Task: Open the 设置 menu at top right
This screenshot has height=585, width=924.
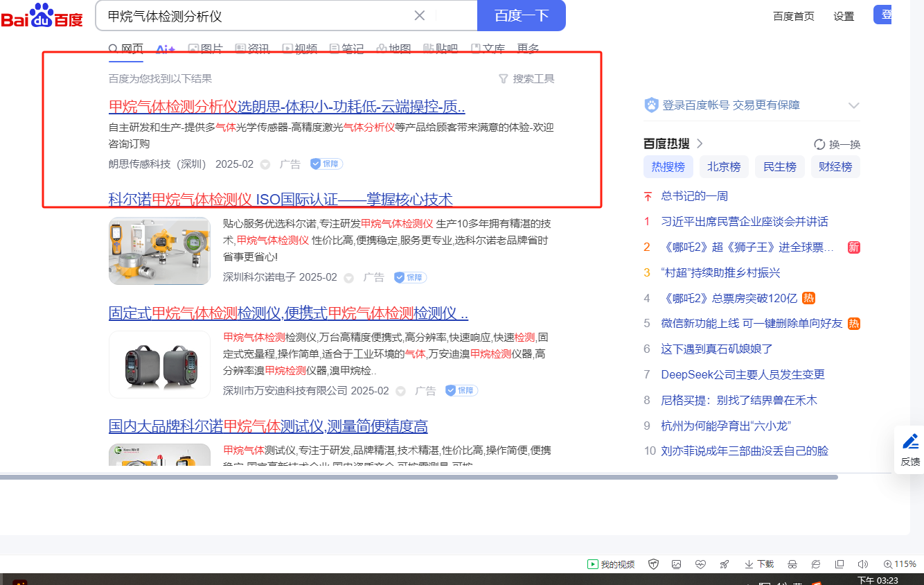Action: click(x=844, y=16)
